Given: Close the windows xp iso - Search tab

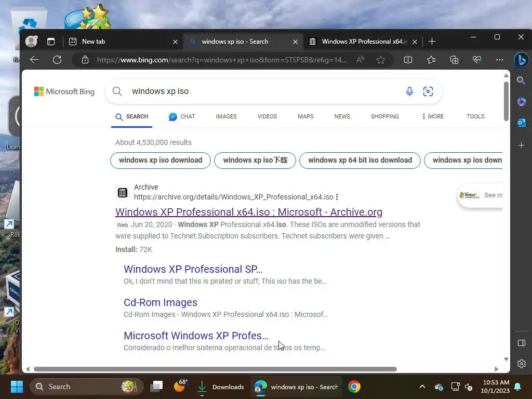Looking at the screenshot, I should click(x=295, y=42).
